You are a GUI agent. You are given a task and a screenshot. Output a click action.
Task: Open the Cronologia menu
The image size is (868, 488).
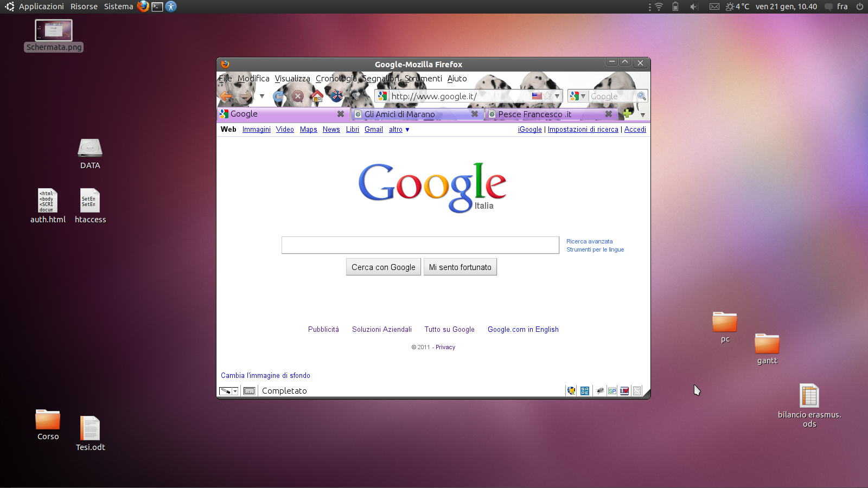pos(336,79)
